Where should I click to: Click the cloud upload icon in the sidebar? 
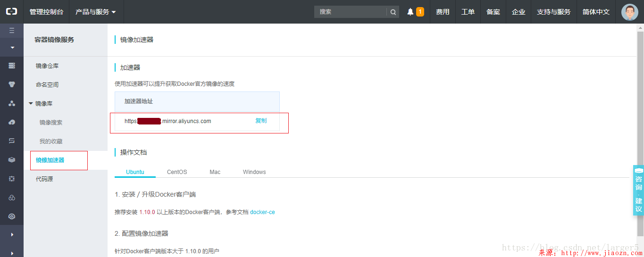tap(12, 122)
